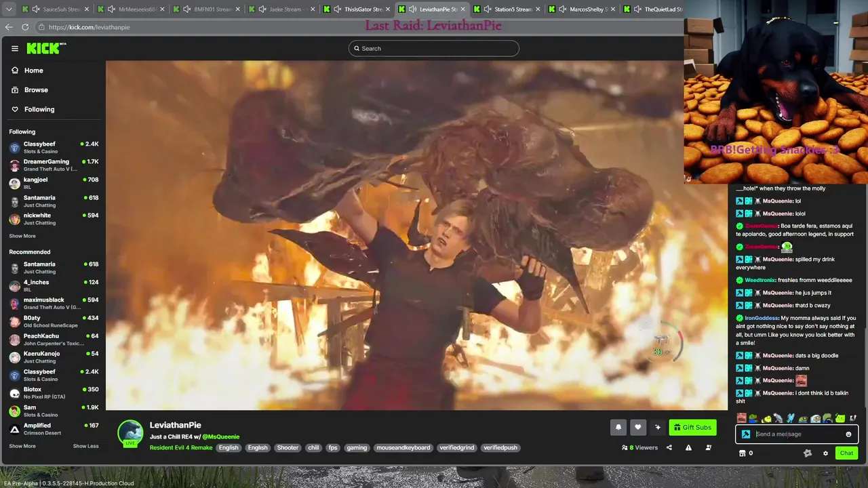Click the search magnifier icon

point(357,48)
